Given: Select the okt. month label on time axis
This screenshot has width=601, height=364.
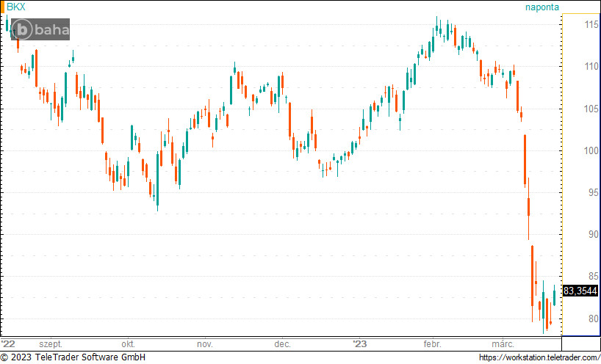Looking at the screenshot, I should (129, 343).
